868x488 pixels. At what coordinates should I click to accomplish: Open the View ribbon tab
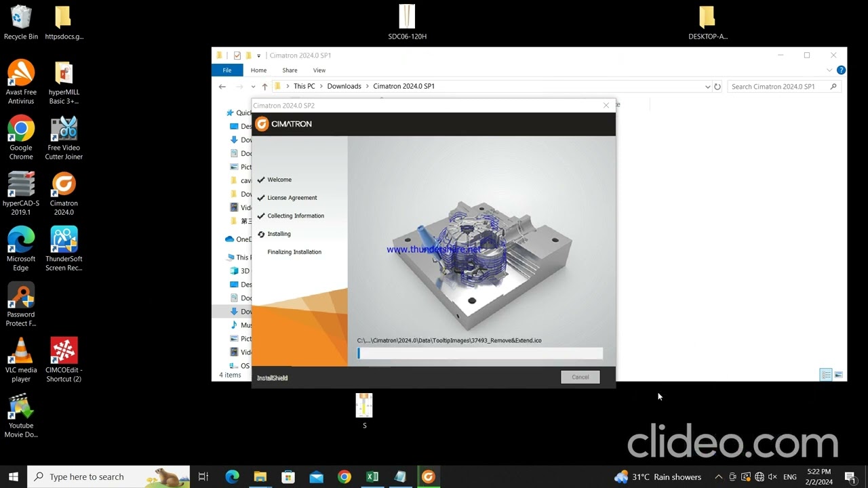(319, 70)
